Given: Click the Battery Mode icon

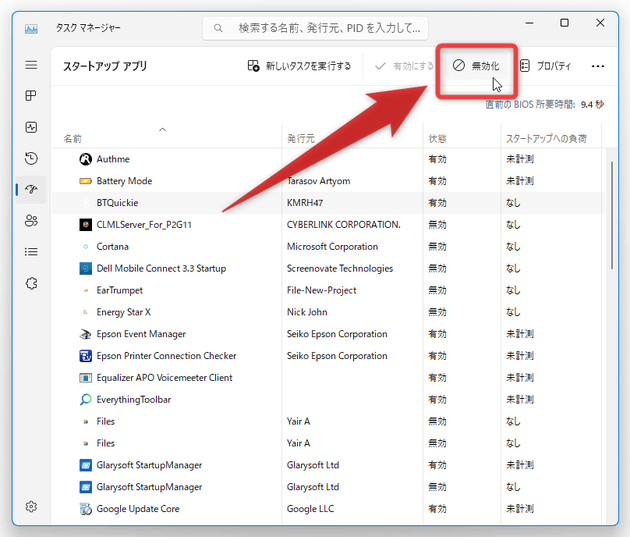Looking at the screenshot, I should pyautogui.click(x=85, y=181).
